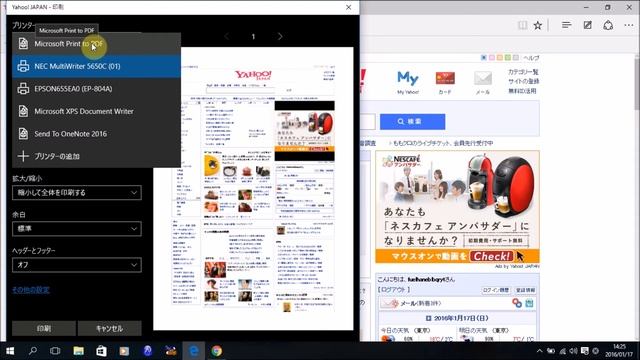Open the 余白 margins dropdown
The height and width of the screenshot is (360, 640).
pos(77,229)
